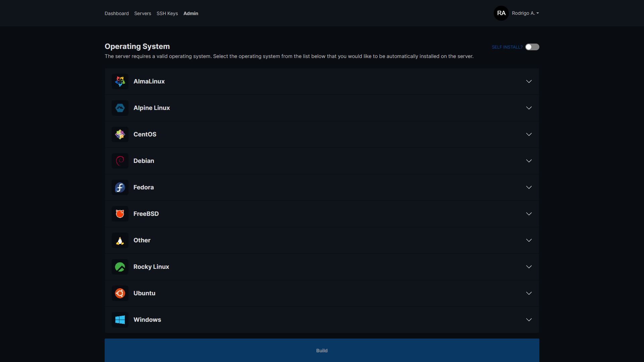Enable the Self Install toggle
Image resolution: width=644 pixels, height=362 pixels.
click(532, 47)
